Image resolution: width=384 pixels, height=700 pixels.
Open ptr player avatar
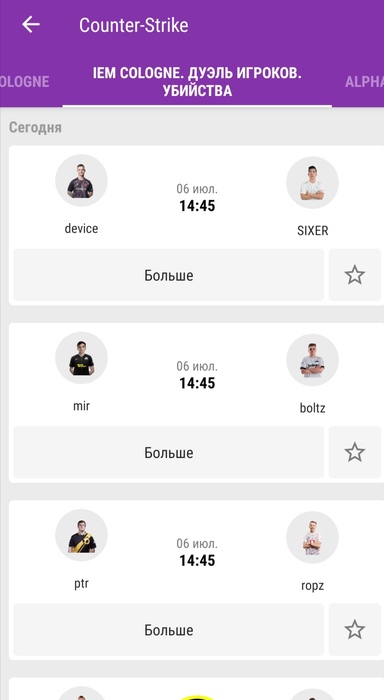tap(81, 535)
